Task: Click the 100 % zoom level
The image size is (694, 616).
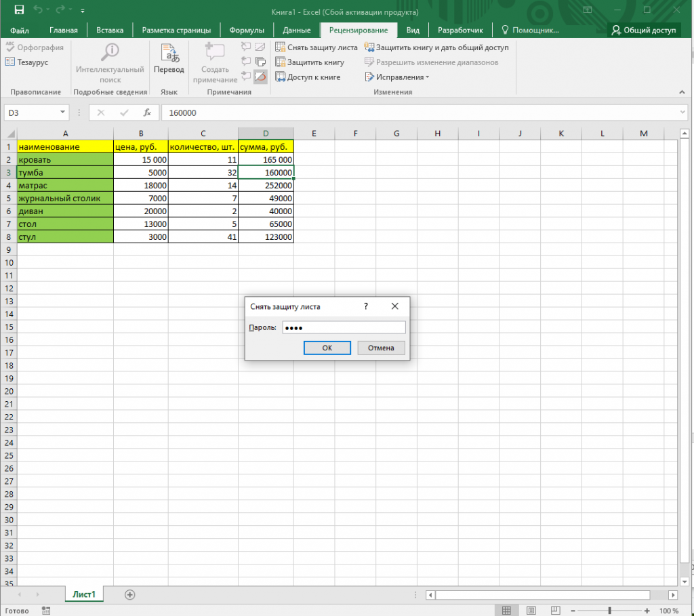Action: tap(668, 611)
